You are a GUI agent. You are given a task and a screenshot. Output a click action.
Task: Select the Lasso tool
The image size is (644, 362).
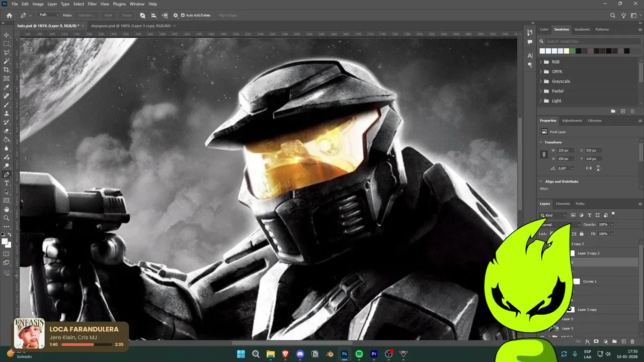(x=7, y=52)
